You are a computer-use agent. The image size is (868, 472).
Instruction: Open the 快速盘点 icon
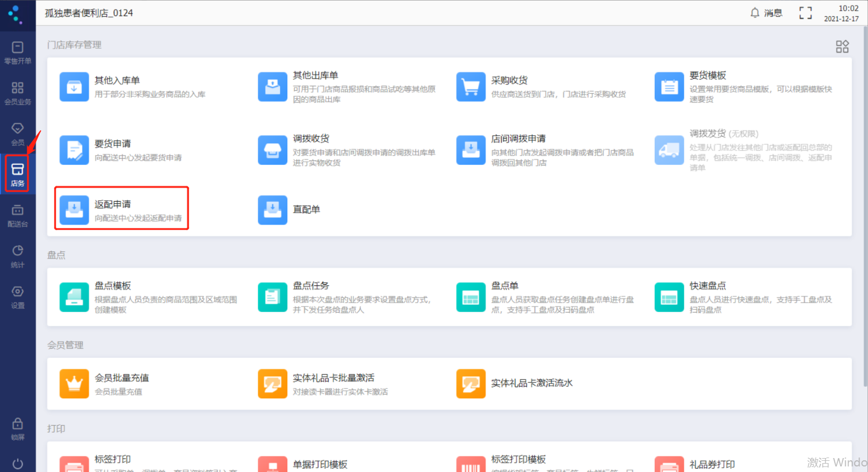pos(669,298)
